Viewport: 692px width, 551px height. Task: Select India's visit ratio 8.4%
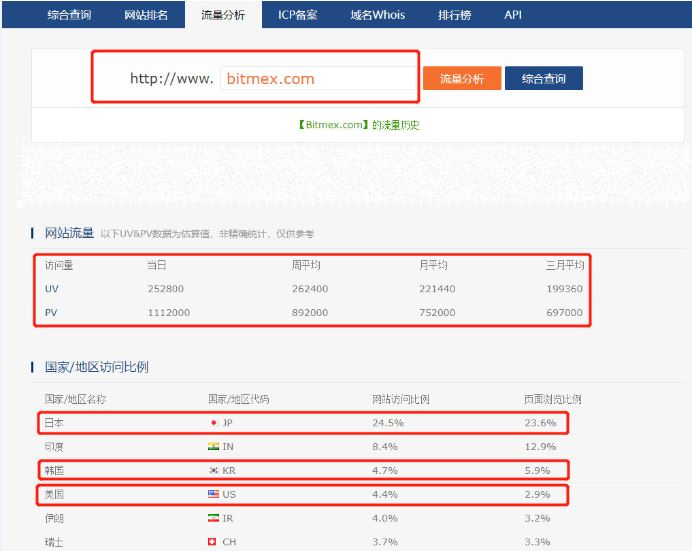385,446
